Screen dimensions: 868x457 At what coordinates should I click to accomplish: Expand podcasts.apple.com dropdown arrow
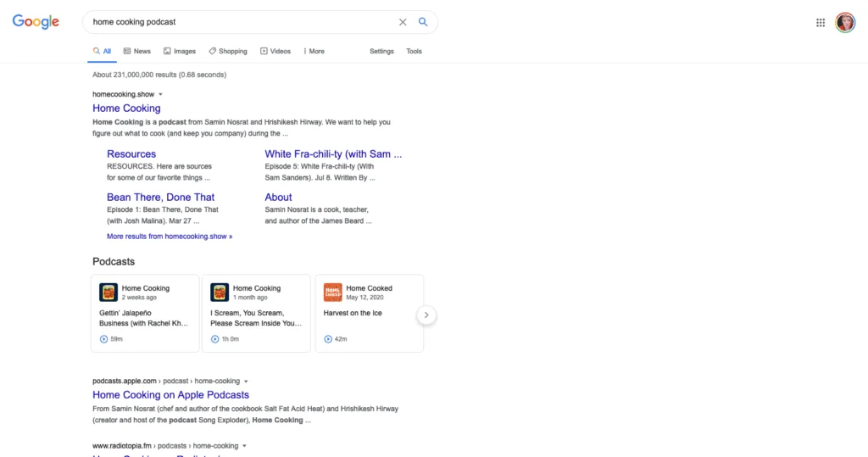(246, 382)
